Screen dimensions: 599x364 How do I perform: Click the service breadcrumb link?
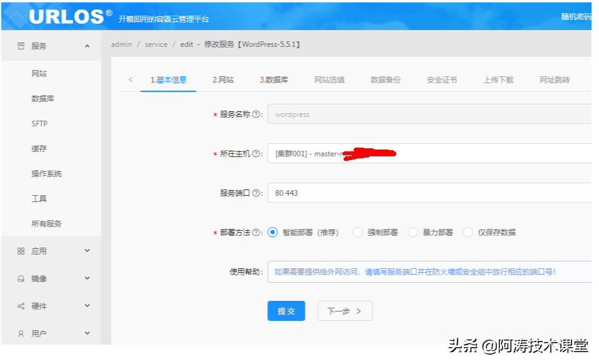156,44
